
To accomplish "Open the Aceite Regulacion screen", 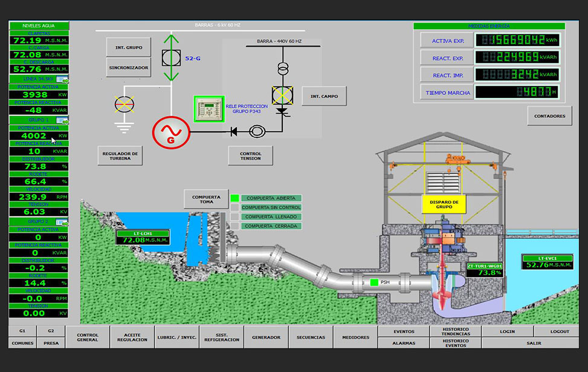I will [x=132, y=338].
